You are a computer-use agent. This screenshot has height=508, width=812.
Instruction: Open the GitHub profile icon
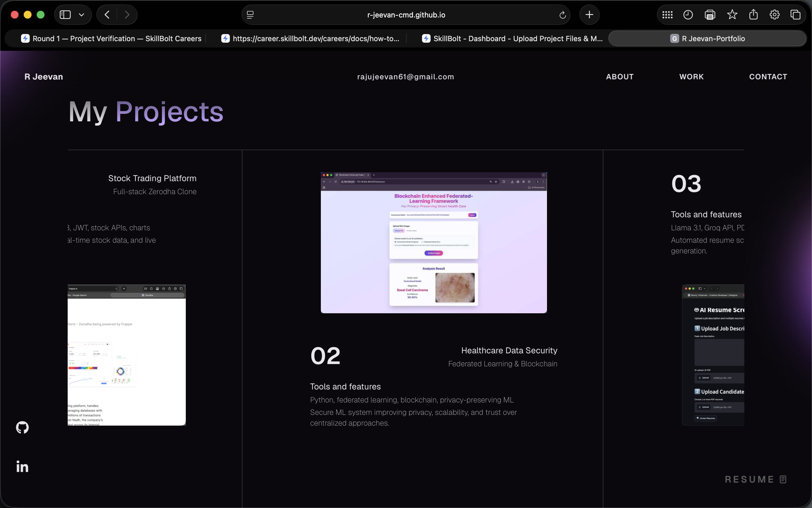pos(23,427)
